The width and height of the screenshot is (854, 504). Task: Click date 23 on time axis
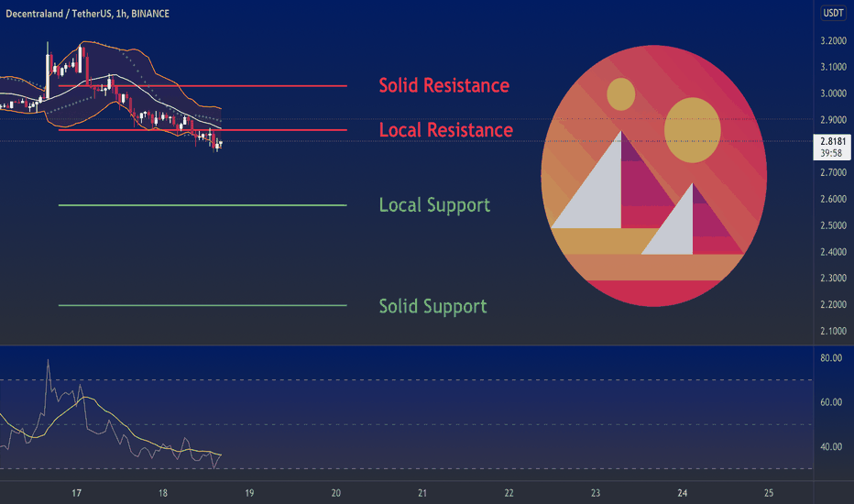(596, 493)
